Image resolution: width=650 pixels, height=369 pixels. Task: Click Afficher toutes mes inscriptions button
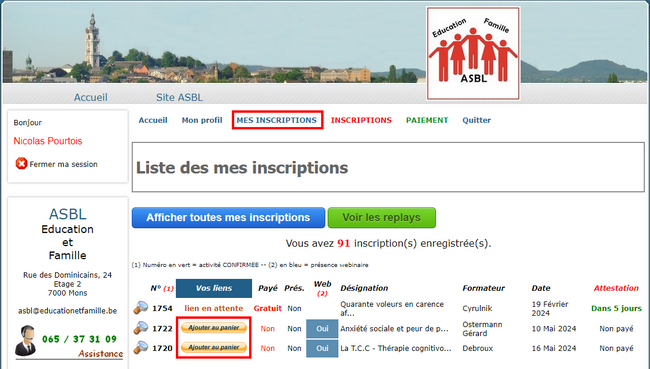pos(228,218)
